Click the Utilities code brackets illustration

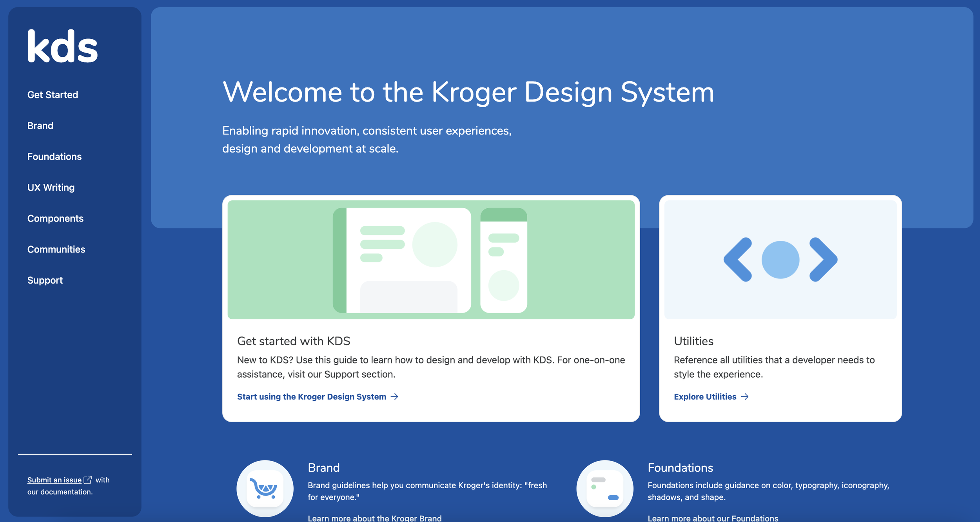[x=780, y=260]
